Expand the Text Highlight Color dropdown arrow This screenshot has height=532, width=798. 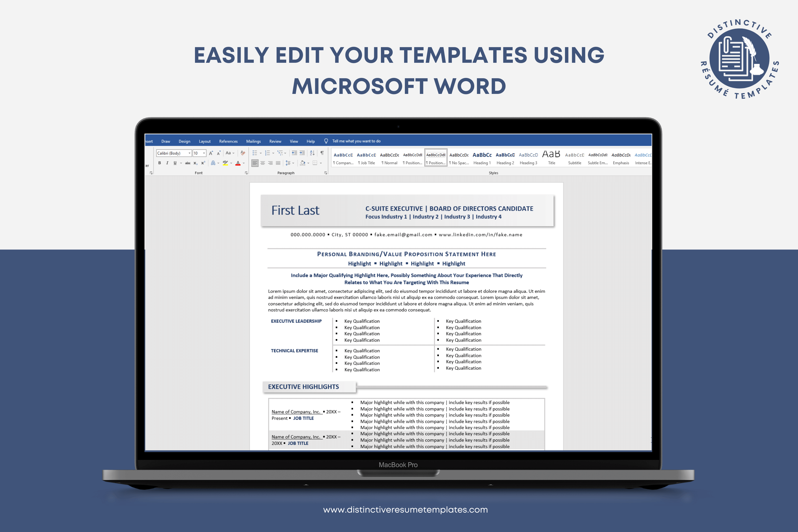[231, 163]
